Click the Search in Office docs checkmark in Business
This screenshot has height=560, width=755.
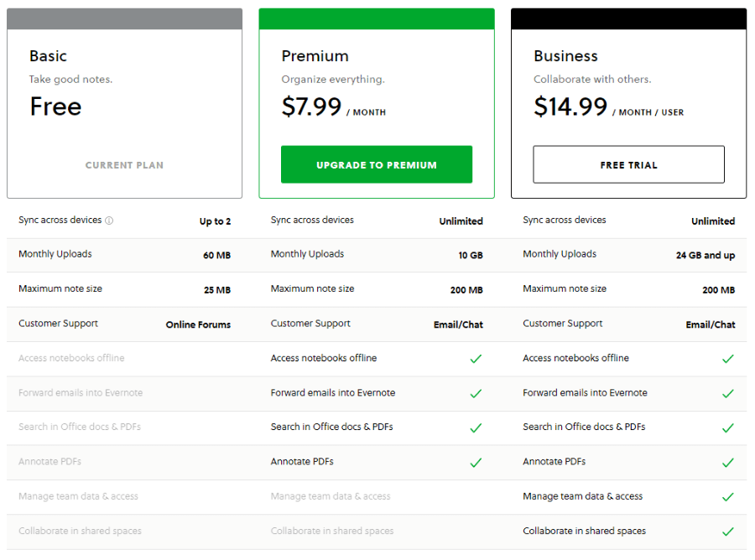727,427
